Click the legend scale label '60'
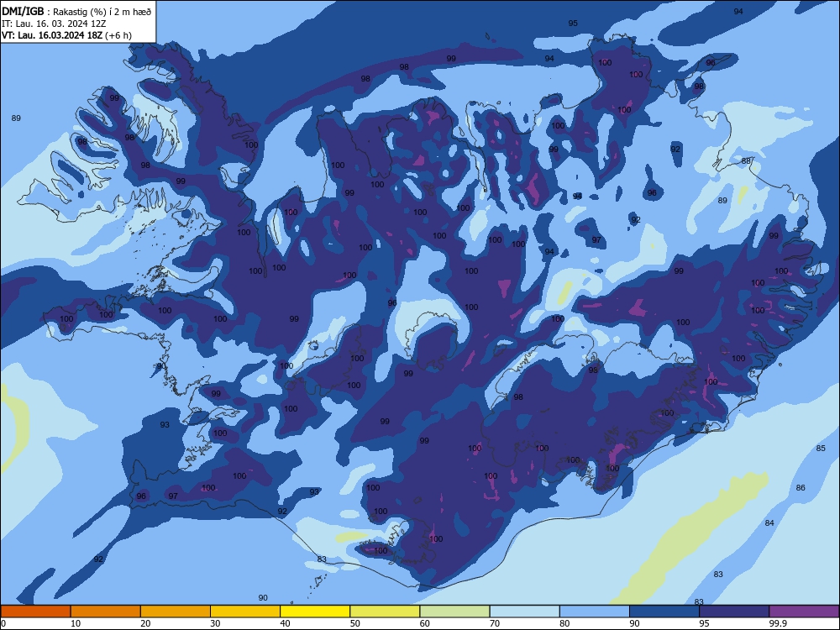The image size is (840, 630). click(x=425, y=623)
